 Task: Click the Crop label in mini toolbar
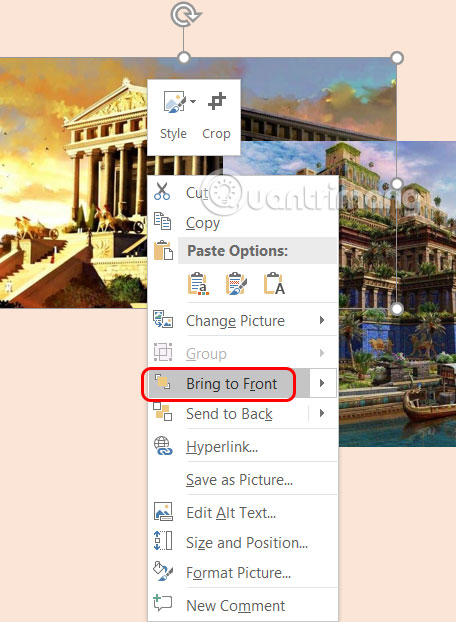coord(216,134)
